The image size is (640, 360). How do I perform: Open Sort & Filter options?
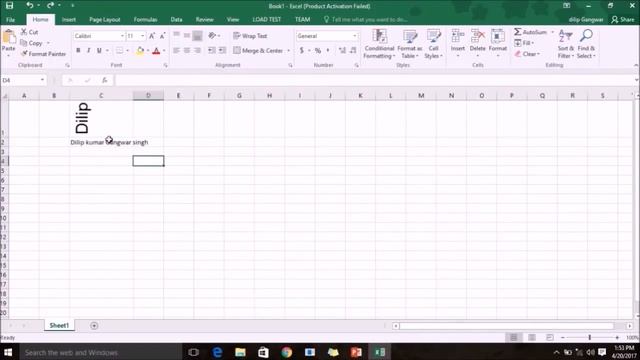[x=566, y=44]
